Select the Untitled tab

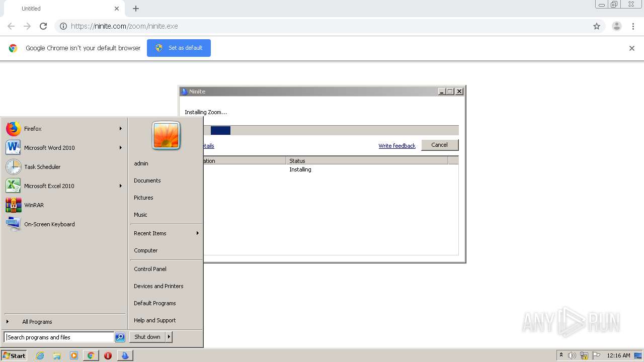[63, 9]
